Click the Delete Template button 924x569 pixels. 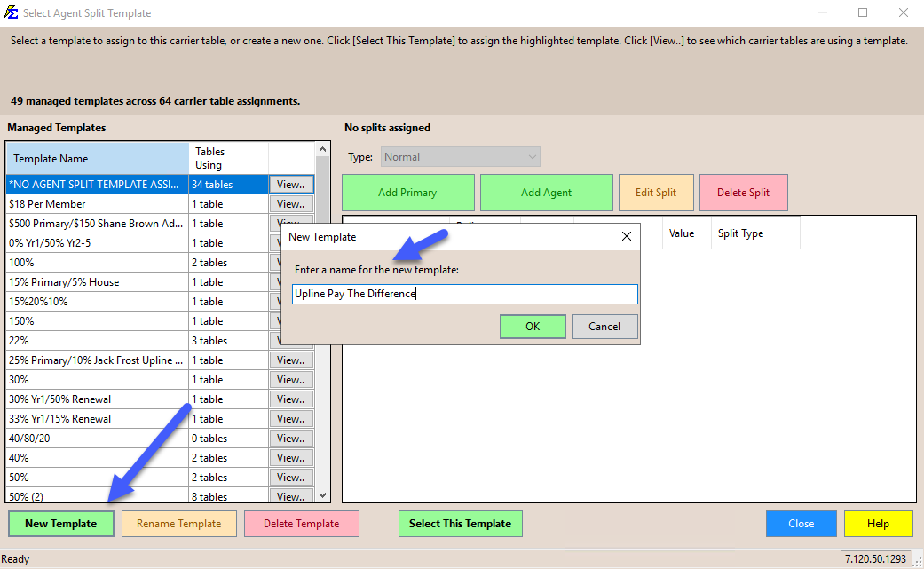[301, 524]
